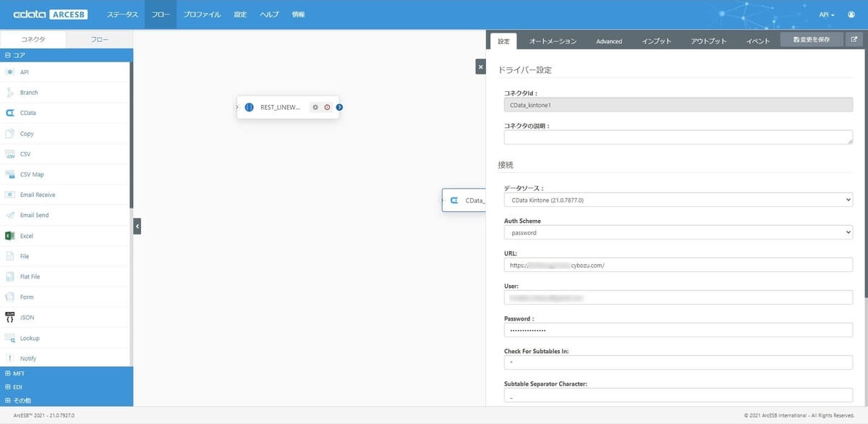Switch to the アウトプット tab

709,41
